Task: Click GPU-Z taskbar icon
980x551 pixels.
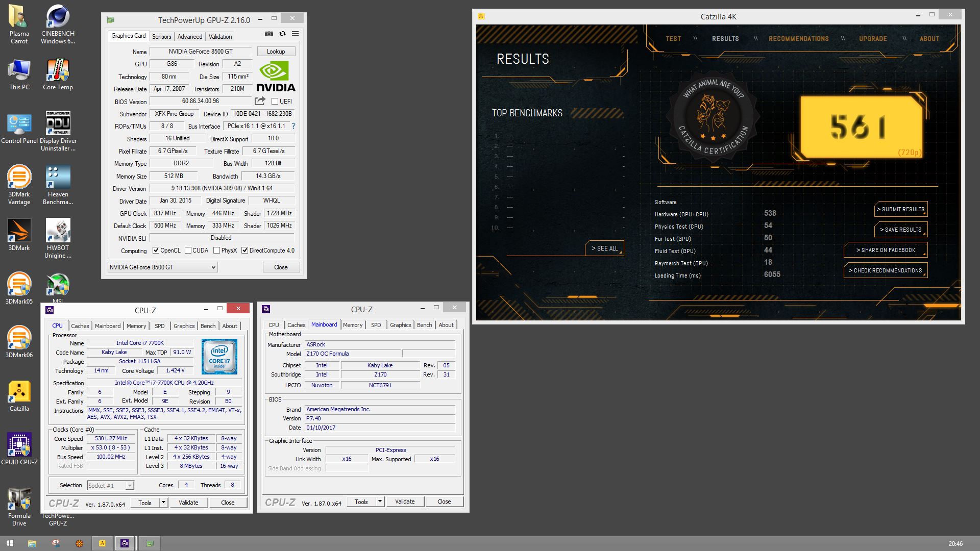Action: [150, 543]
